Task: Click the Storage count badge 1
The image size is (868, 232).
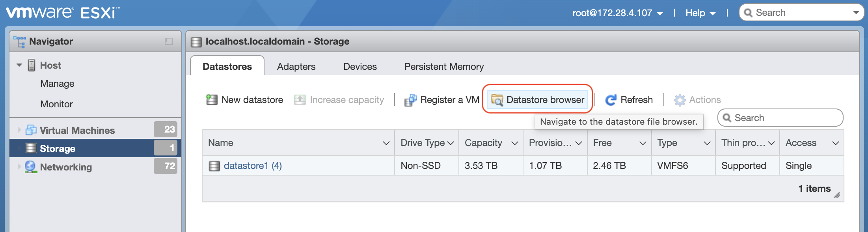Action: [x=166, y=148]
